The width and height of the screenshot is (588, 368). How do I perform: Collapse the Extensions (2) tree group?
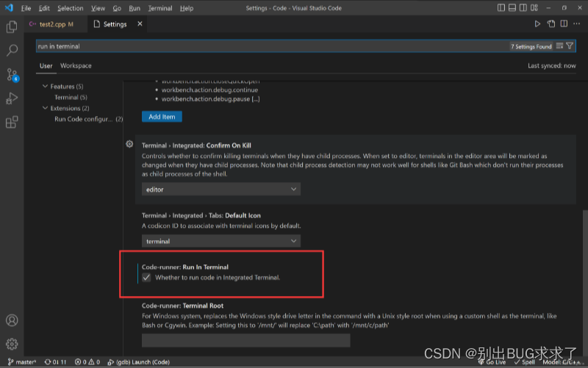(46, 108)
